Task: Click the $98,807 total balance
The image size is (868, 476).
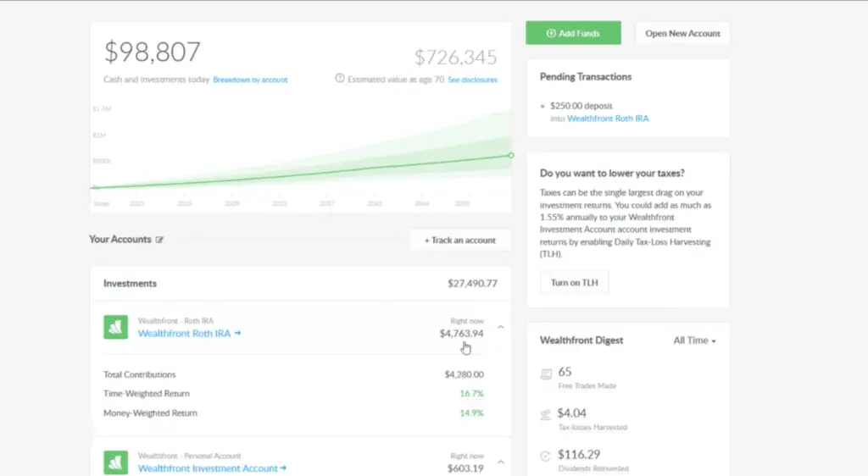Action: (x=153, y=53)
